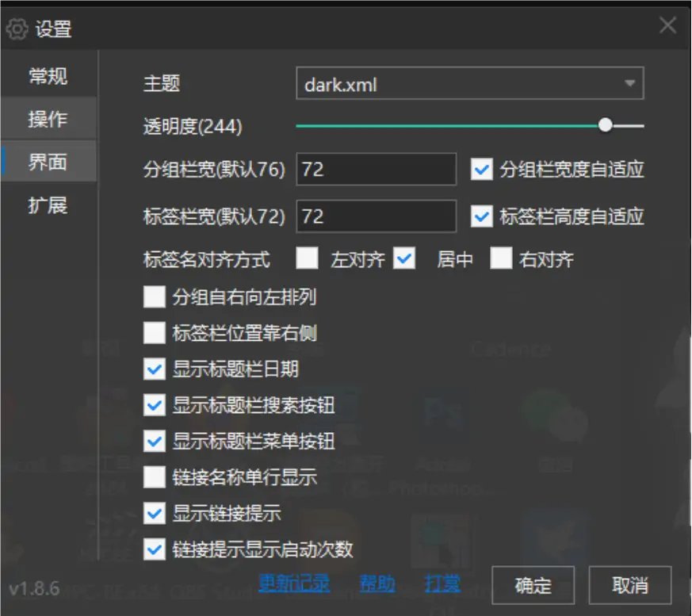The height and width of the screenshot is (616, 692).
Task: Click the 标签栏宽 input field
Action: 376,216
